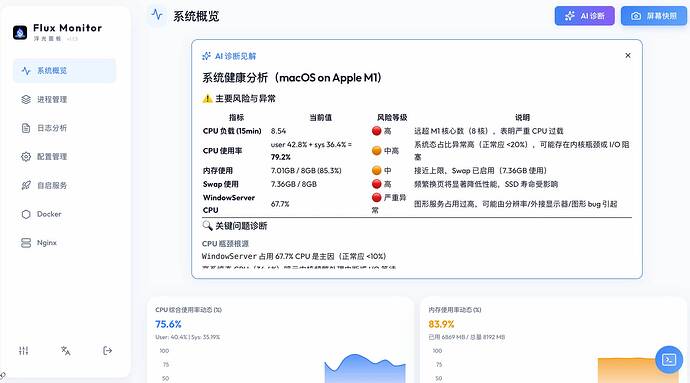The height and width of the screenshot is (383, 690).
Task: Open the Nginx sidebar item
Action: point(64,243)
